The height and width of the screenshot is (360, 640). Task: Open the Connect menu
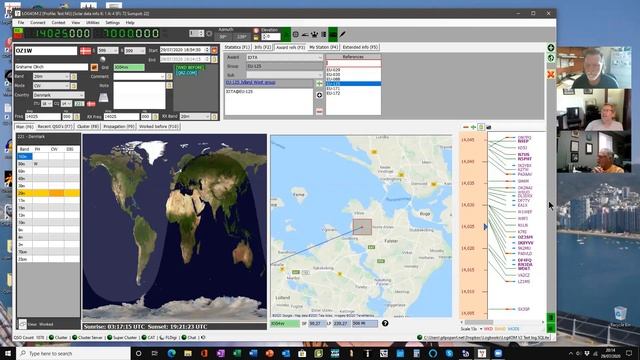(x=38, y=22)
